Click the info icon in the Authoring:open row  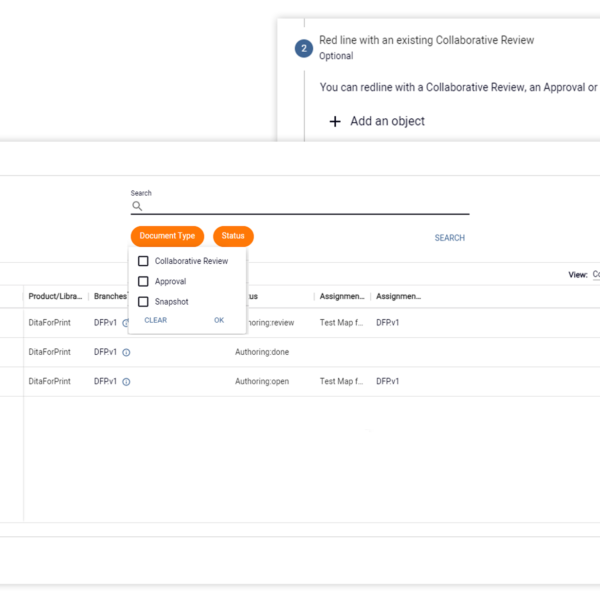pyautogui.click(x=126, y=382)
